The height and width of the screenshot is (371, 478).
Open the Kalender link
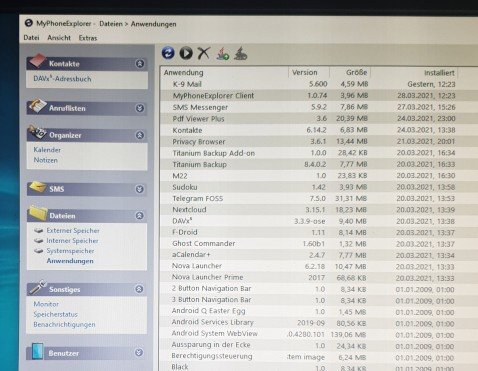point(47,150)
